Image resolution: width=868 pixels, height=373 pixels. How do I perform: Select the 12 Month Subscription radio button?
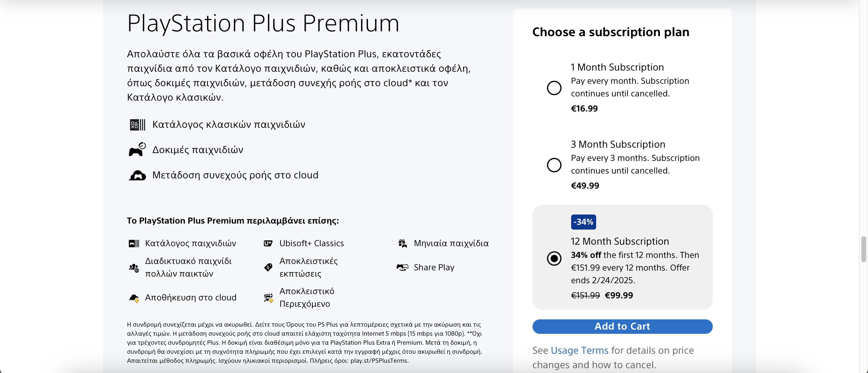pyautogui.click(x=554, y=259)
